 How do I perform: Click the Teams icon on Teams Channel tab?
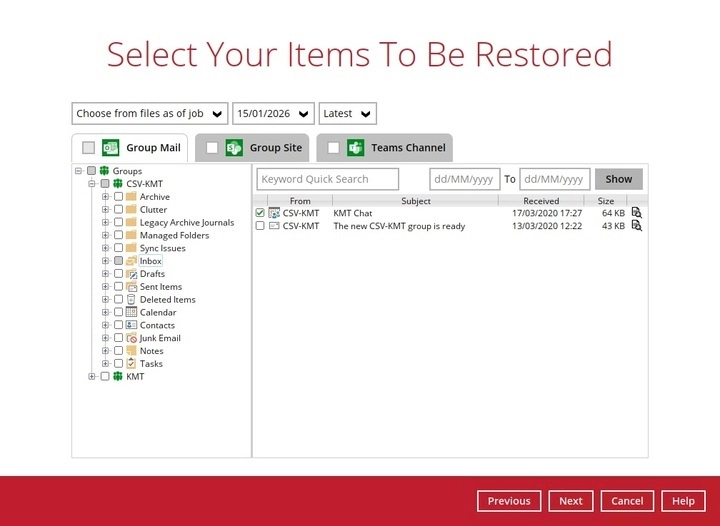pos(355,148)
